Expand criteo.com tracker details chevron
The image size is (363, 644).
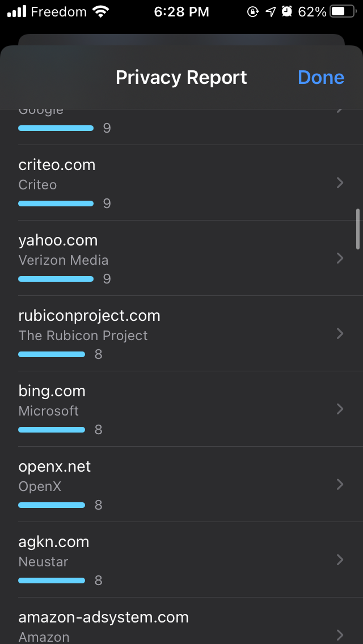(x=340, y=183)
